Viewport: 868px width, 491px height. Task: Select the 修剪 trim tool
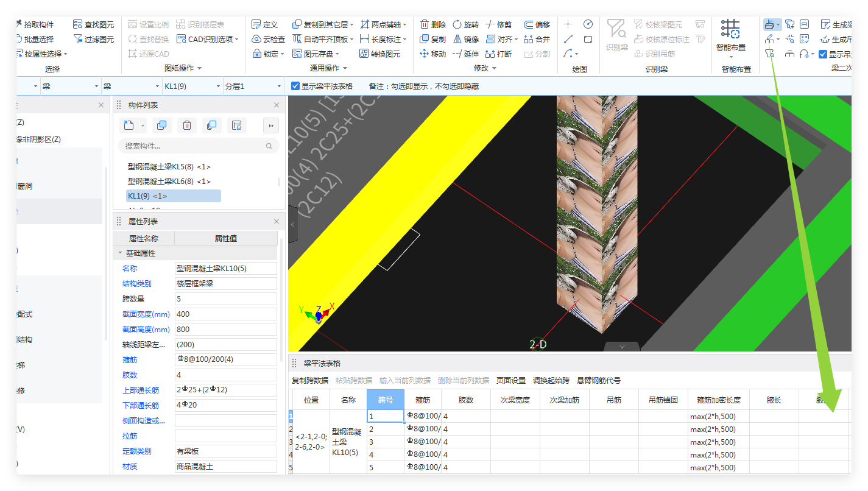pos(499,24)
